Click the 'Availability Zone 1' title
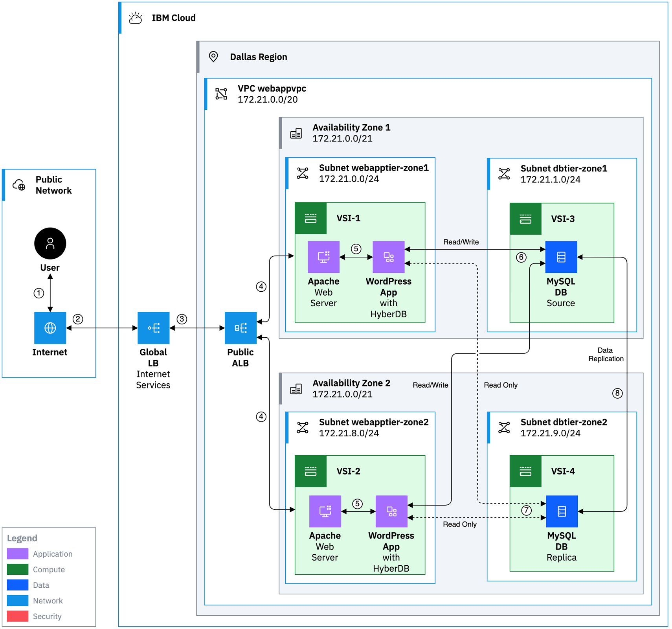This screenshot has width=672, height=629. point(351,128)
